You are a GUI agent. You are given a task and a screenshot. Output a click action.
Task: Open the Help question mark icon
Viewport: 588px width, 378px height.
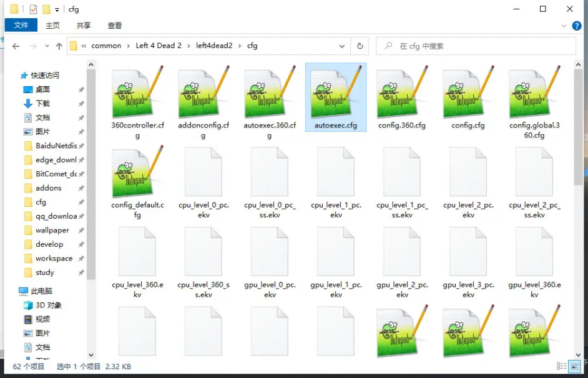tap(577, 26)
